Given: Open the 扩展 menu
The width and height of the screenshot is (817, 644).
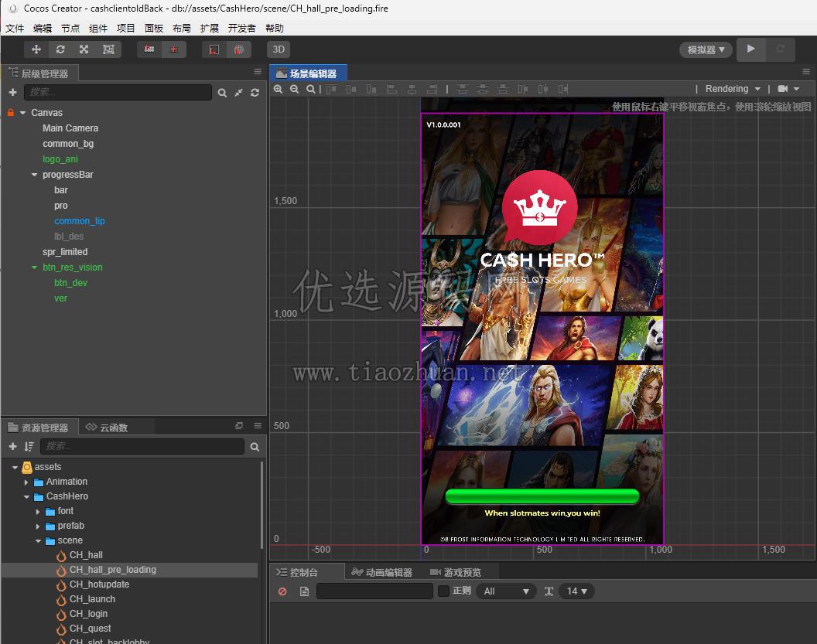Looking at the screenshot, I should 210,28.
